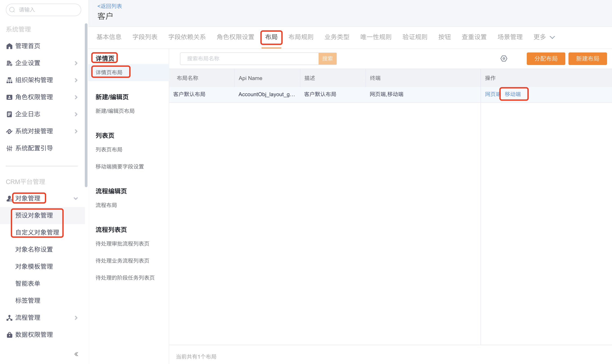Collapse the sidebar with double-chevron icon

click(x=76, y=354)
